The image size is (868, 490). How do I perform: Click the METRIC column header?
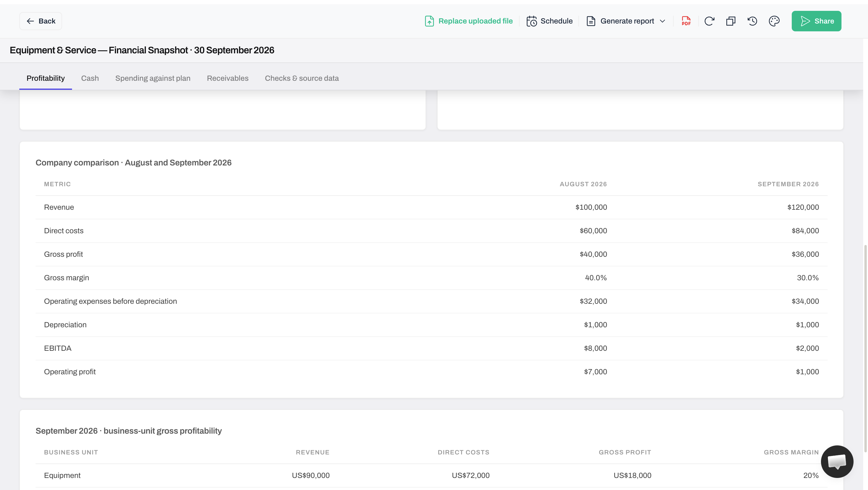pos(57,184)
